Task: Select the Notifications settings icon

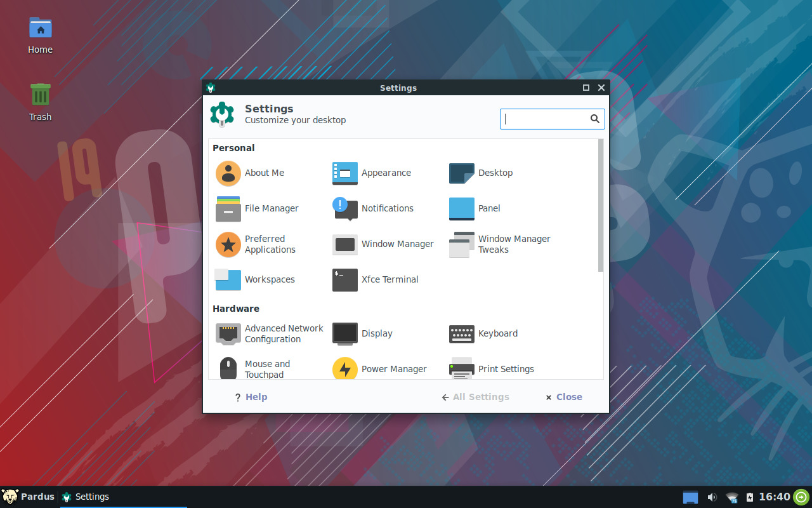Action: click(x=387, y=208)
